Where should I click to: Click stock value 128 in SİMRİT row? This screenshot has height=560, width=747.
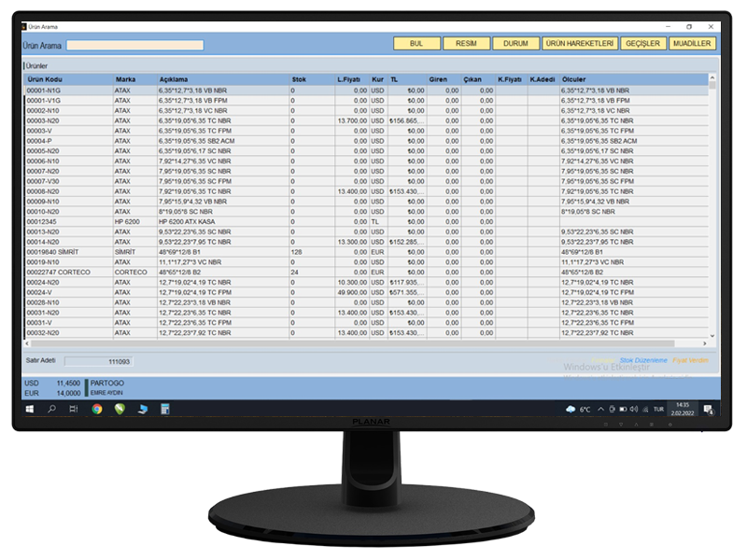coord(296,252)
